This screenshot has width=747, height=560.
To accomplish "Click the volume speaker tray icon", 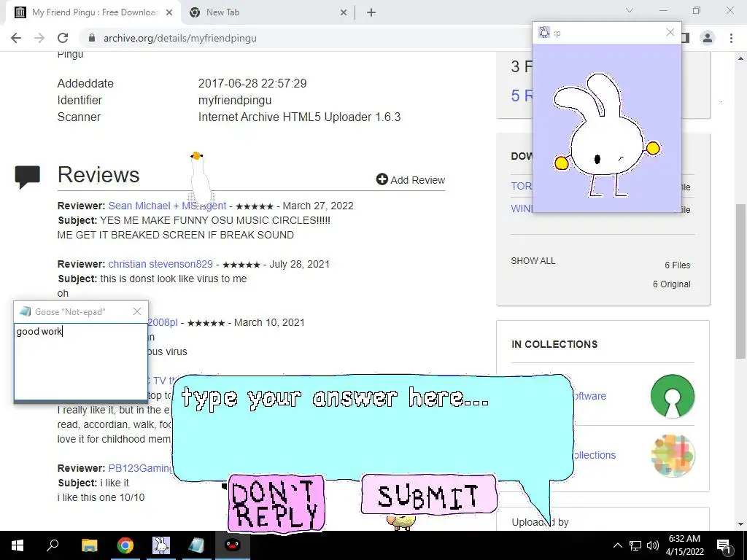I will [x=653, y=545].
